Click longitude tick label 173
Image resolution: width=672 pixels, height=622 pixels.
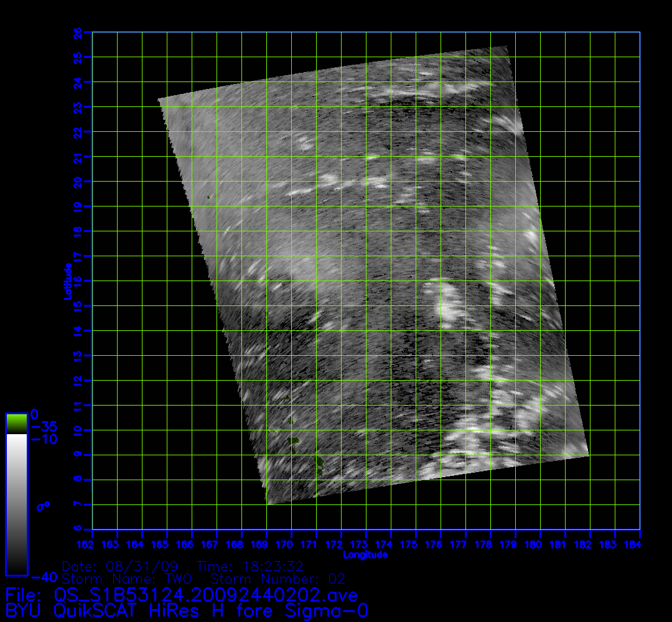[366, 545]
